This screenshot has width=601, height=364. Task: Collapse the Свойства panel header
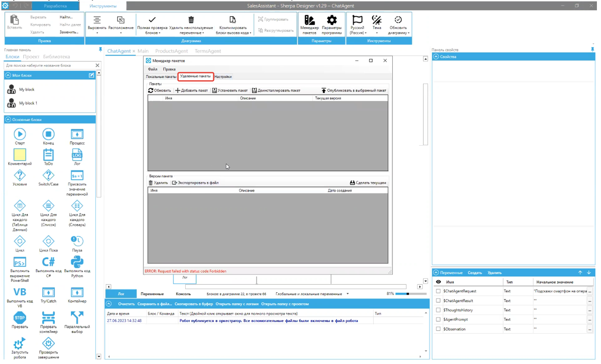pyautogui.click(x=436, y=57)
